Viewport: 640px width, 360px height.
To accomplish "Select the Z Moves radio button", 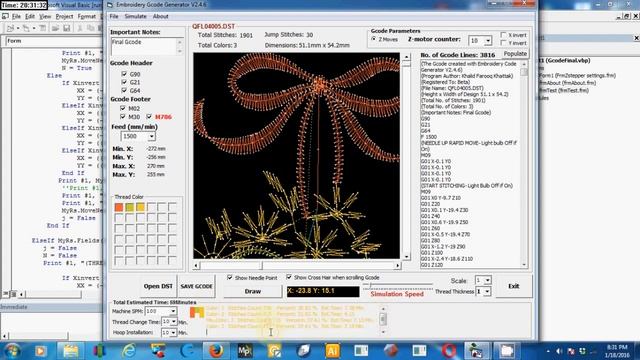I will pos(373,39).
